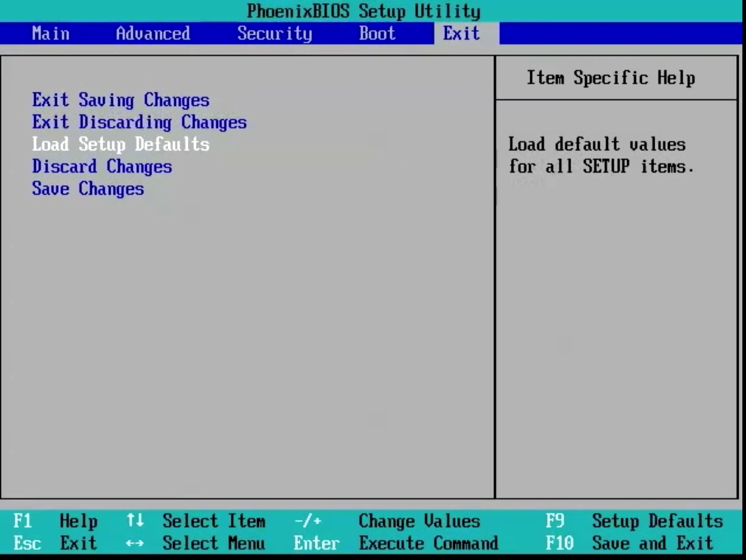
Task: Select Exit Discarding Changes
Action: (139, 122)
